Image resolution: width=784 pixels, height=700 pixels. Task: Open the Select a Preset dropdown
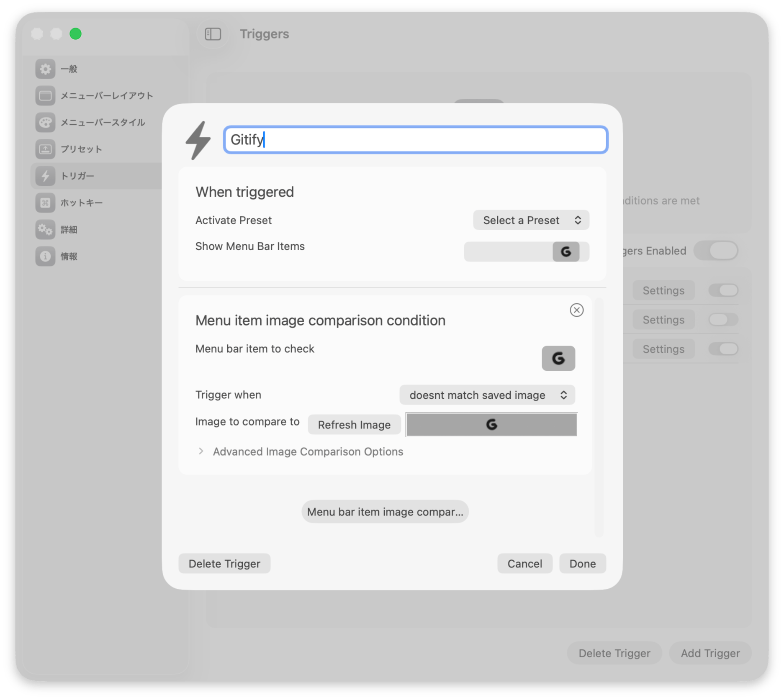point(531,220)
